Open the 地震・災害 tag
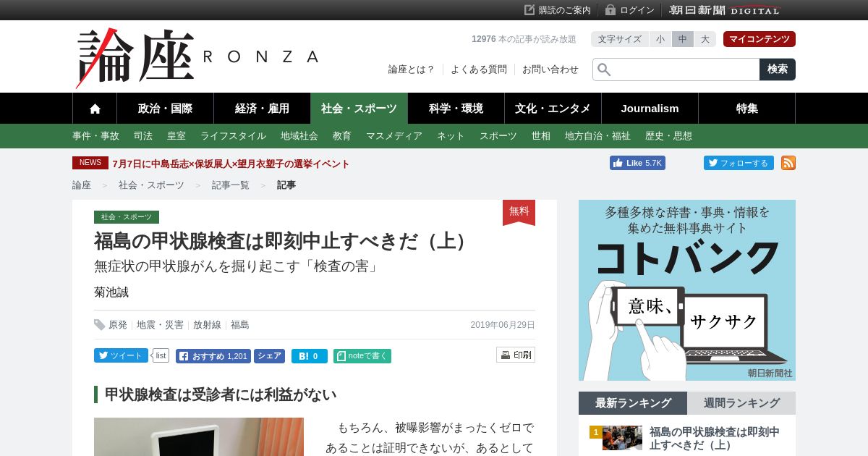Screen dimensions: 868x456 [x=160, y=325]
